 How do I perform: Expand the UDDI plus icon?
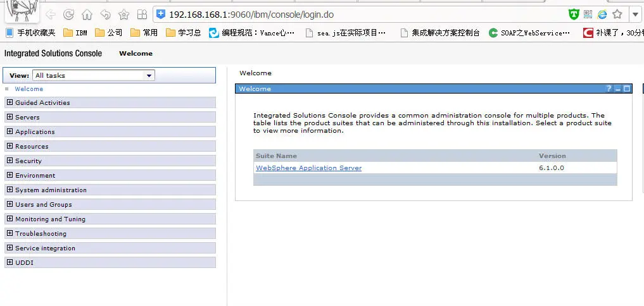(10, 262)
